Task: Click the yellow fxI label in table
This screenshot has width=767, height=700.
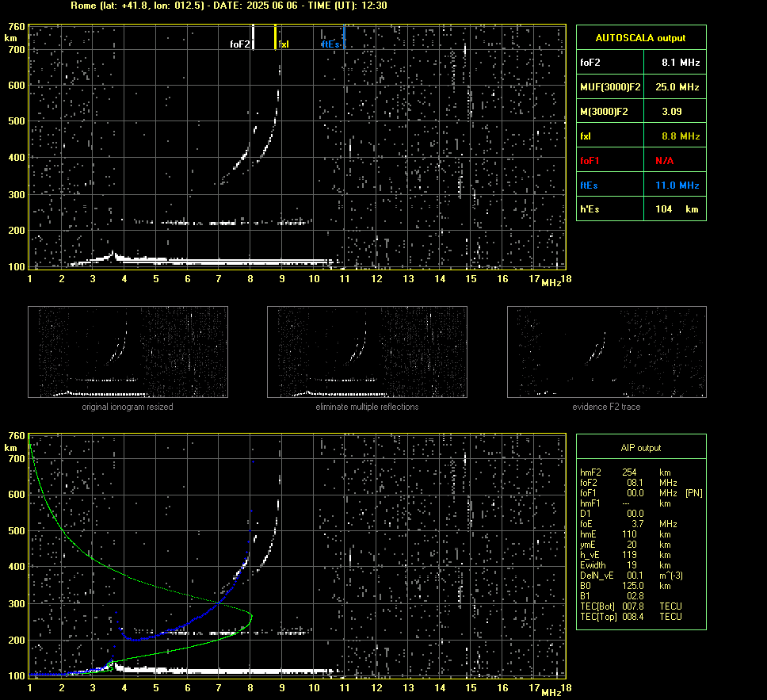Action: [586, 136]
